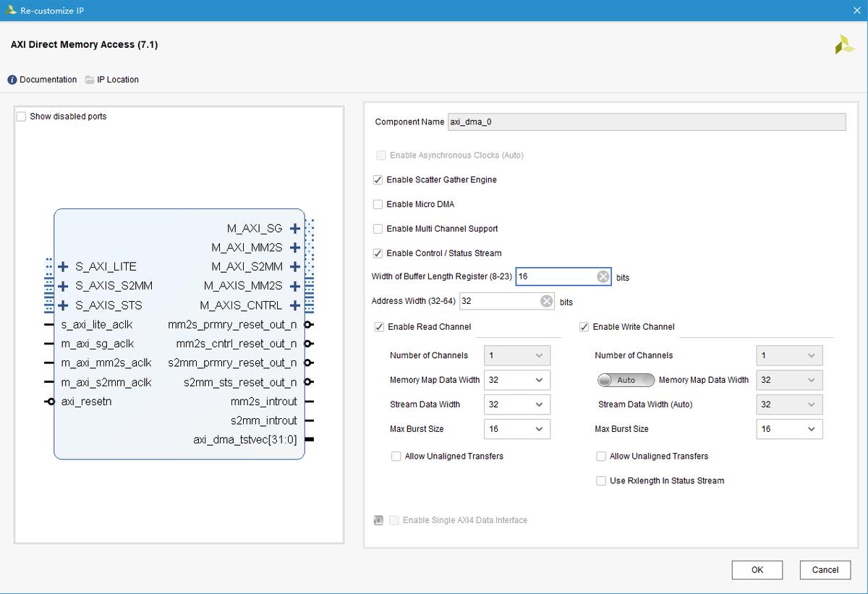
Task: Expand the S_AXIS_S2MM interface plus icon
Action: pos(64,286)
